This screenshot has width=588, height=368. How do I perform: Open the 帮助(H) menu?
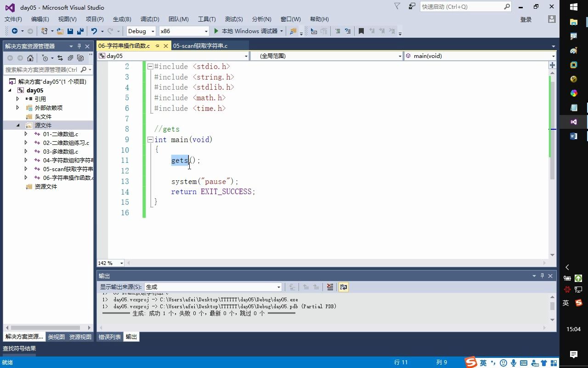pyautogui.click(x=319, y=19)
